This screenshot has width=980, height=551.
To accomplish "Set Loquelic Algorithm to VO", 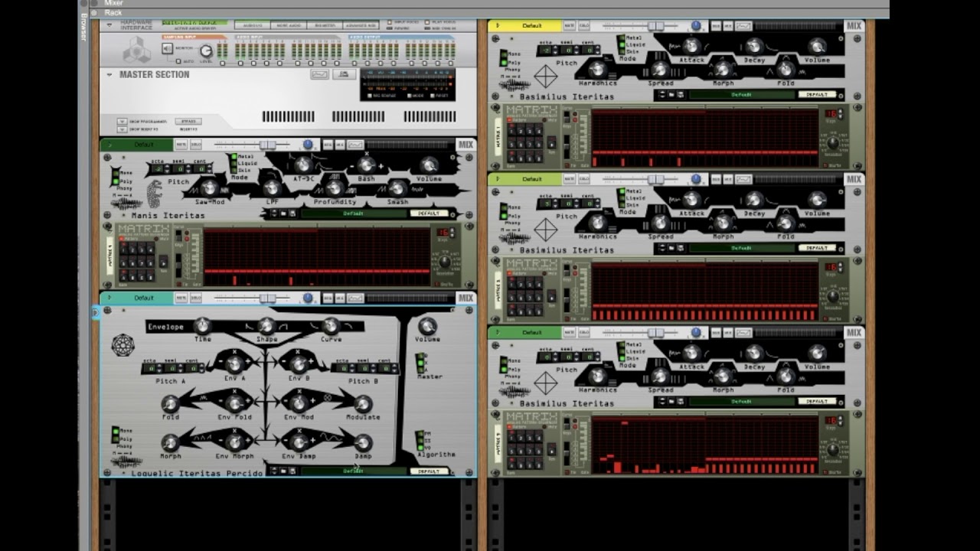I will 420,447.
